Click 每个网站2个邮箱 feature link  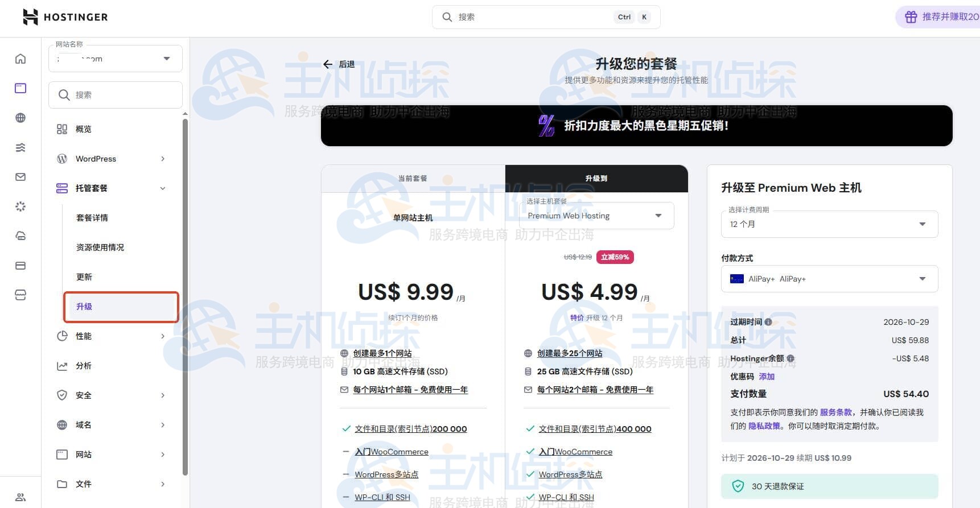click(595, 390)
